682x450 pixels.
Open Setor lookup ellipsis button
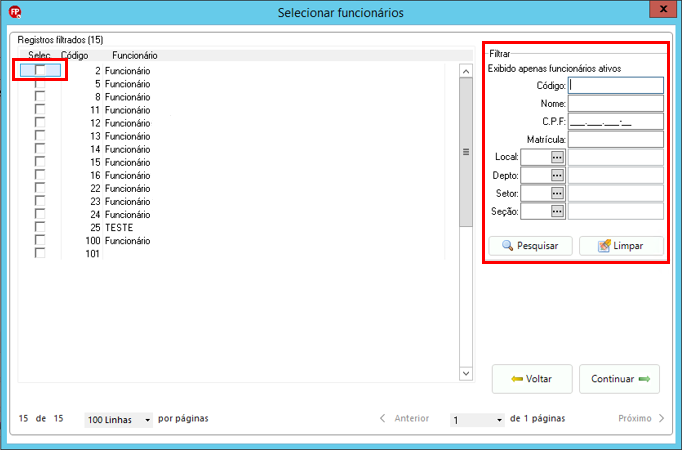pos(557,193)
